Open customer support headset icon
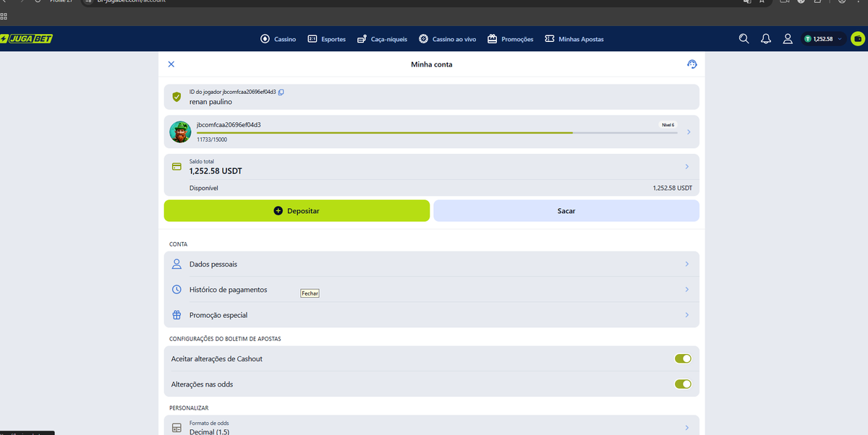This screenshot has width=868, height=435. (692, 64)
